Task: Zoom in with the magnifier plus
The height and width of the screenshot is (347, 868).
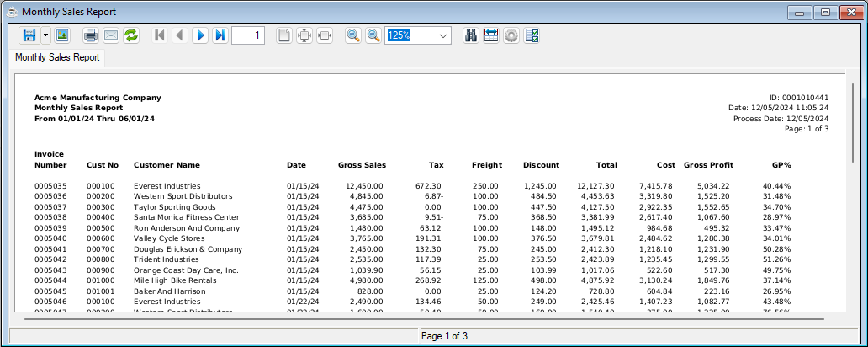Action: pos(353,35)
